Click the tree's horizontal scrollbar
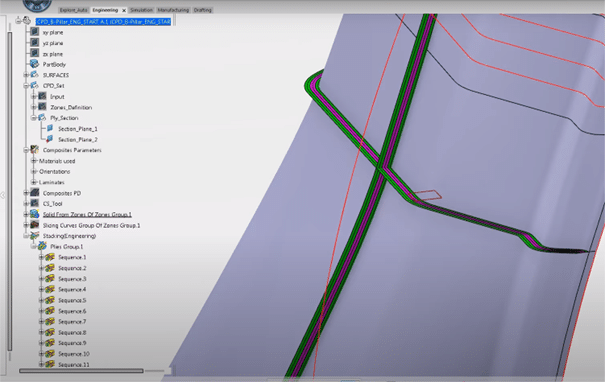605x382 pixels. point(81,371)
